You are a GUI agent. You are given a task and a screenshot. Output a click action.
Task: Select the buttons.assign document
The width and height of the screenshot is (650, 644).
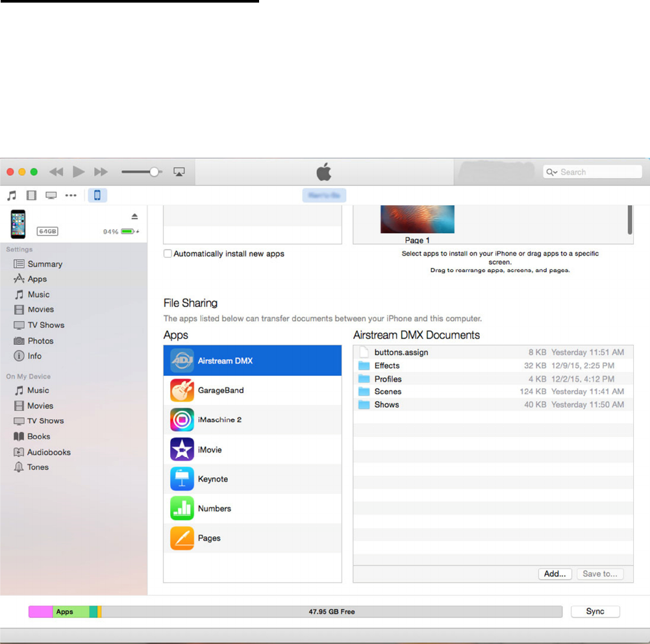(493, 353)
